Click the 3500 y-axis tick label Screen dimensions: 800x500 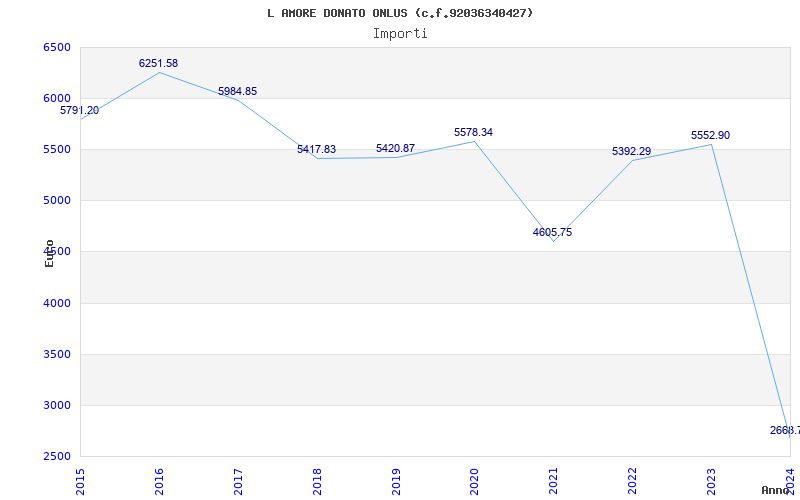click(57, 354)
